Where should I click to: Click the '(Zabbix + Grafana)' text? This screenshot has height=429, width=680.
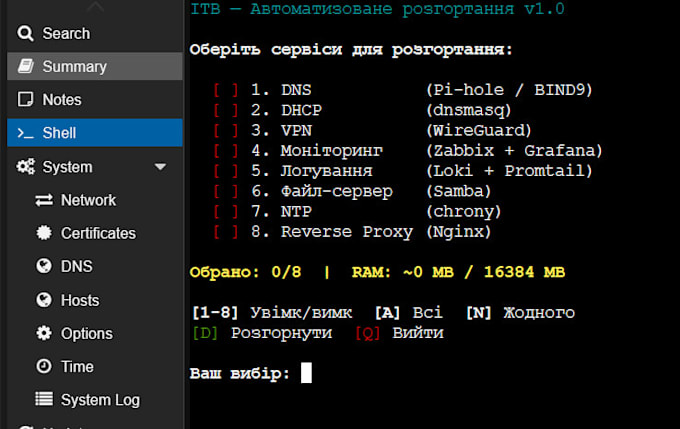514,151
